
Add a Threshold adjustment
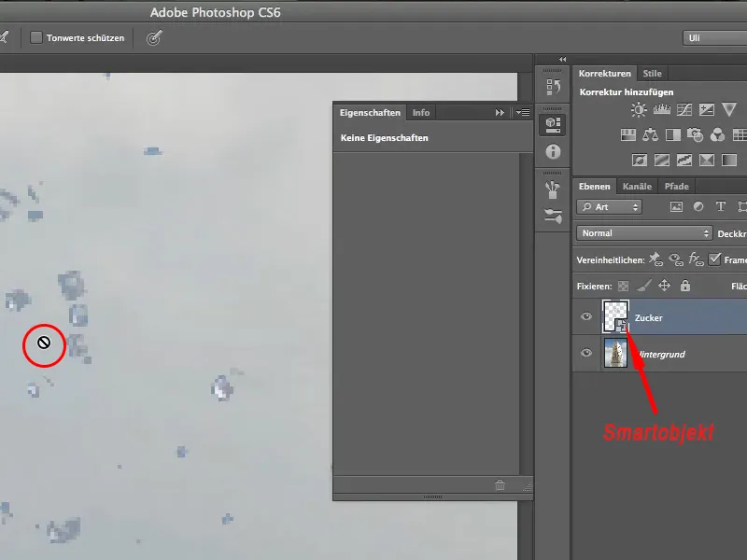point(684,161)
